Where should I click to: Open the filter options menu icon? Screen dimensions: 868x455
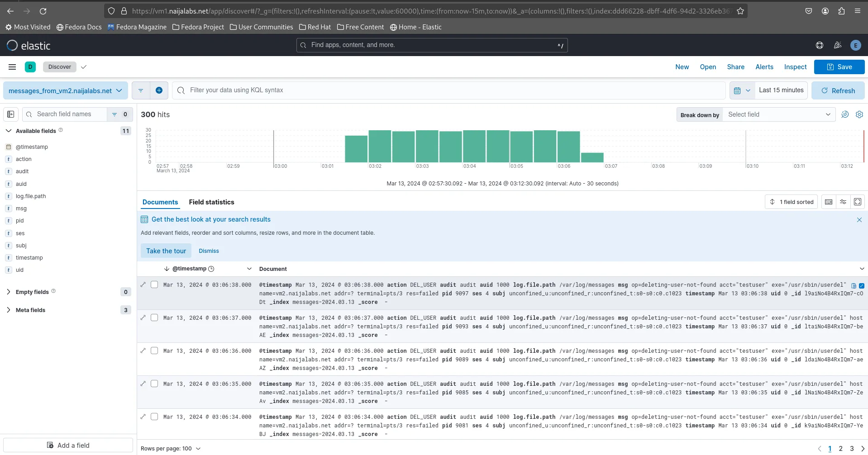pos(141,90)
